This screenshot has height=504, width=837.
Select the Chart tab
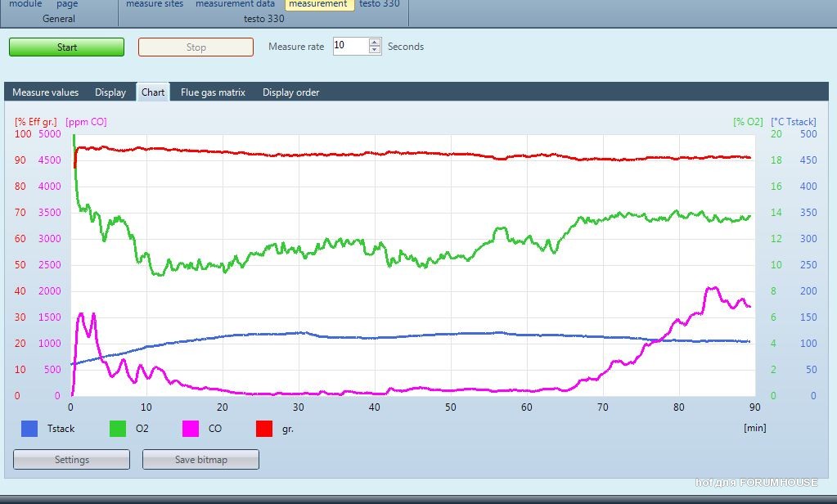pyautogui.click(x=153, y=92)
